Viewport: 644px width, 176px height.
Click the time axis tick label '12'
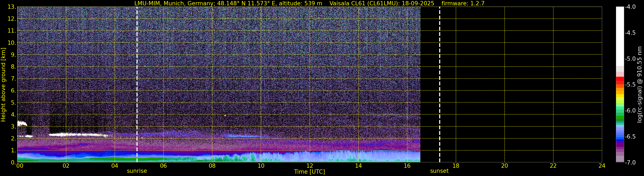pyautogui.click(x=310, y=166)
